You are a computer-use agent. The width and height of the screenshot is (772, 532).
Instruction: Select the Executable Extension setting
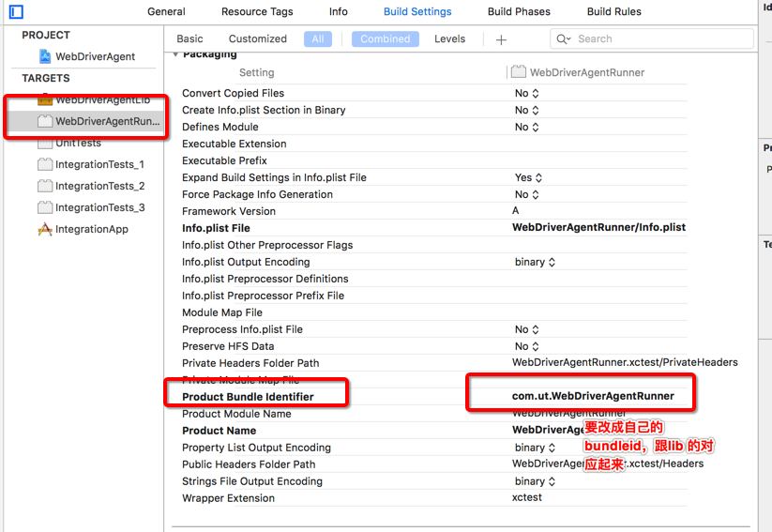click(x=234, y=144)
